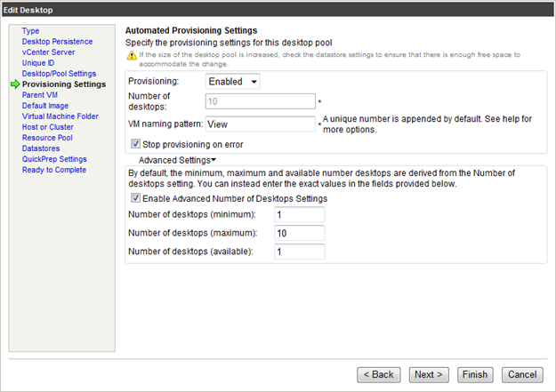Screen dimensions: 556x392
Task: Open the Desktop Persistence step
Action: [x=57, y=42]
